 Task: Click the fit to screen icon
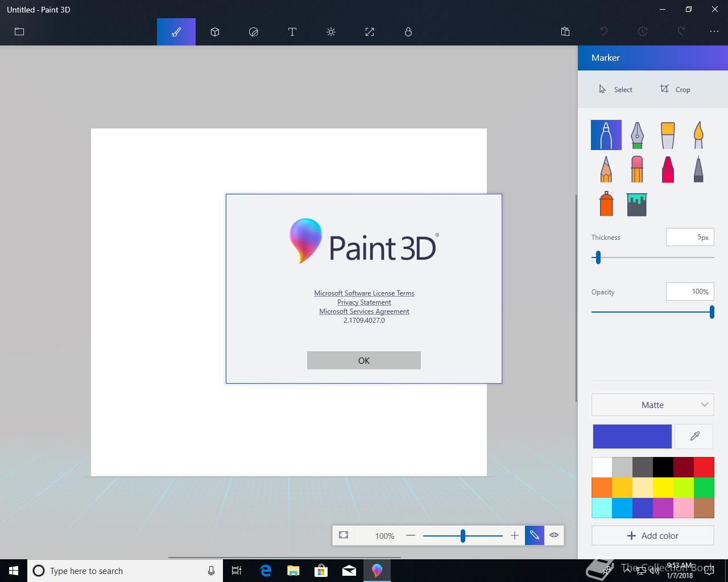click(x=344, y=535)
